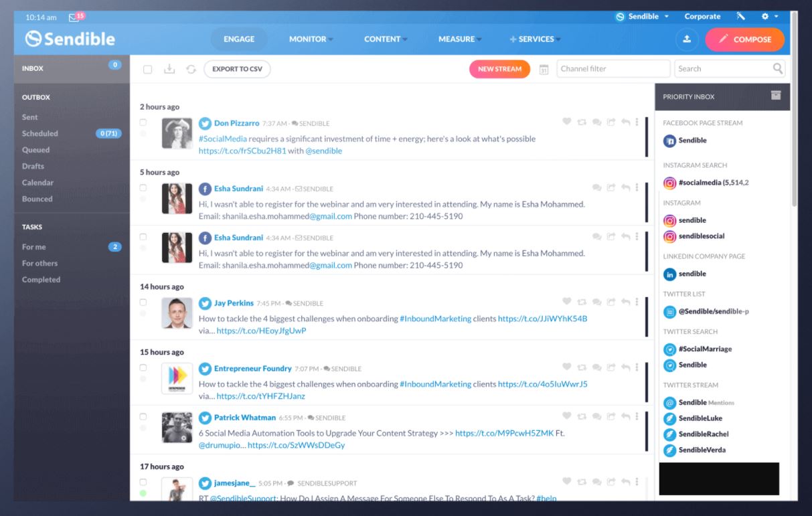Like the jamesjane__ tweet

(x=567, y=481)
